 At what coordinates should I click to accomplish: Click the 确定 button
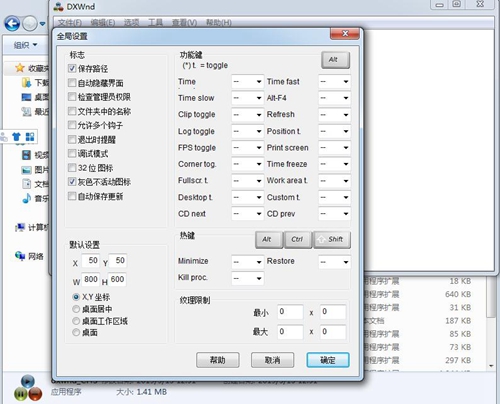pos(328,360)
